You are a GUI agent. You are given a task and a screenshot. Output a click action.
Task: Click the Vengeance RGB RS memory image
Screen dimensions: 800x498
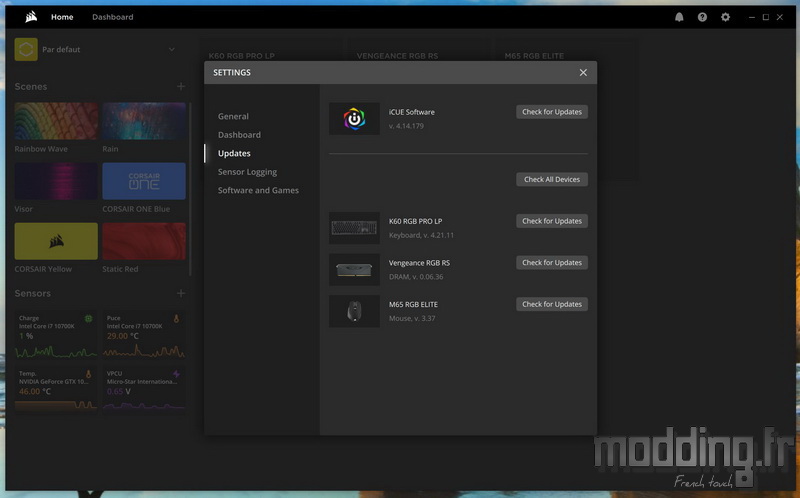(x=354, y=269)
